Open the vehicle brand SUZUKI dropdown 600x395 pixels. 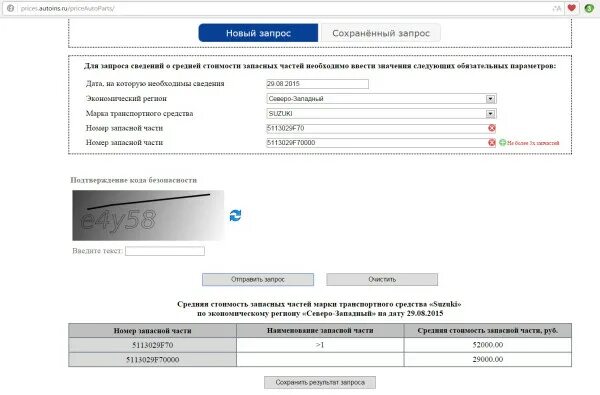490,114
